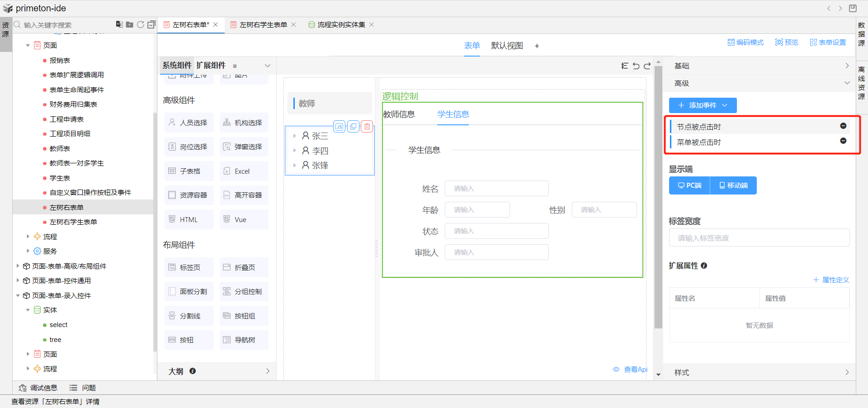Click the new folder icon in resource panel
Image resolution: width=868 pixels, height=408 pixels.
[130, 24]
